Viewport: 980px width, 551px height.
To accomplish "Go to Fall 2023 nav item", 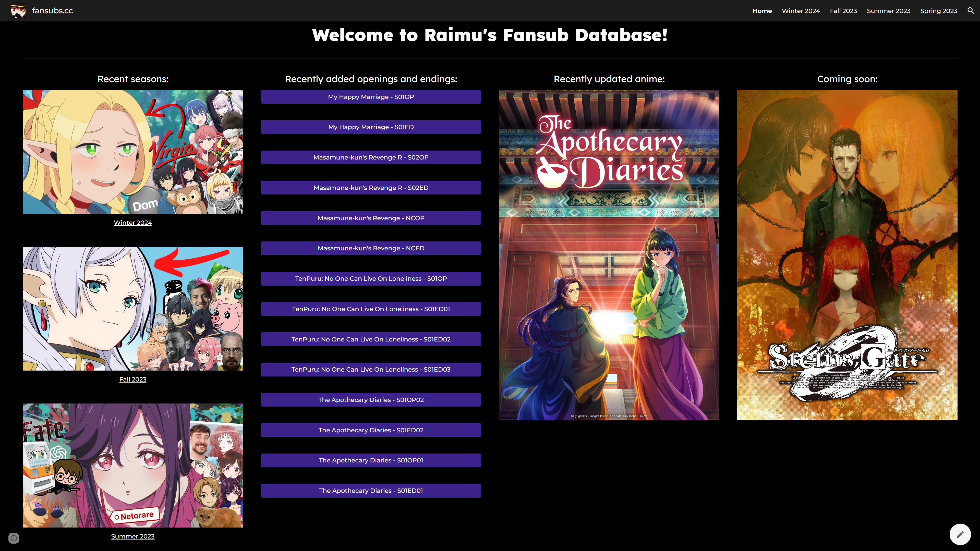I will click(x=843, y=11).
